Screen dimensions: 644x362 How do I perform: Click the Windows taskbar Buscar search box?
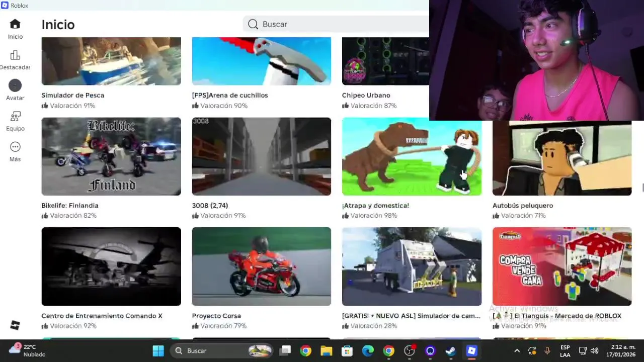pos(222,350)
